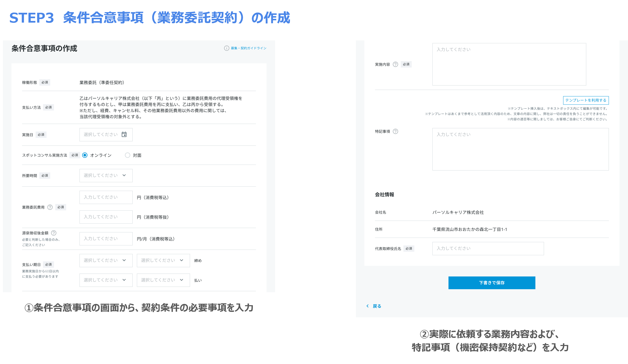This screenshot has height=364, width=628.
Task: Click into the 実施内容 text area
Action: click(509, 64)
